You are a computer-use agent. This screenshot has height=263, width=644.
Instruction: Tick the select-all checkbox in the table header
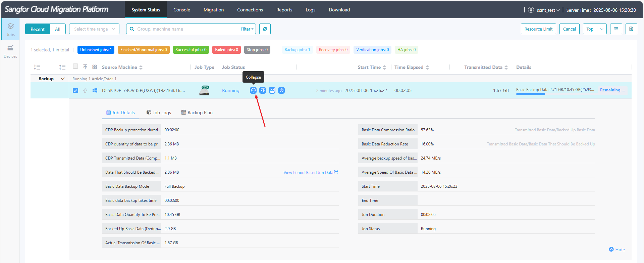(75, 67)
